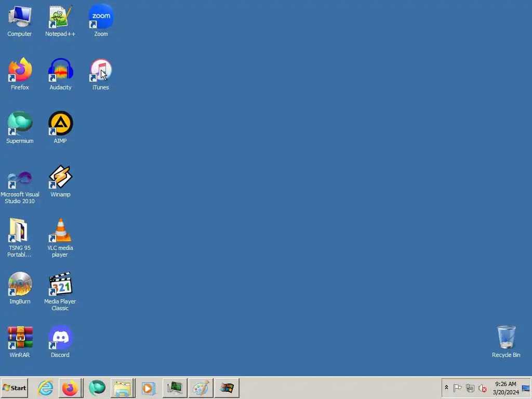Click the Show desktop tray button
The image size is (532, 399).
click(526, 388)
